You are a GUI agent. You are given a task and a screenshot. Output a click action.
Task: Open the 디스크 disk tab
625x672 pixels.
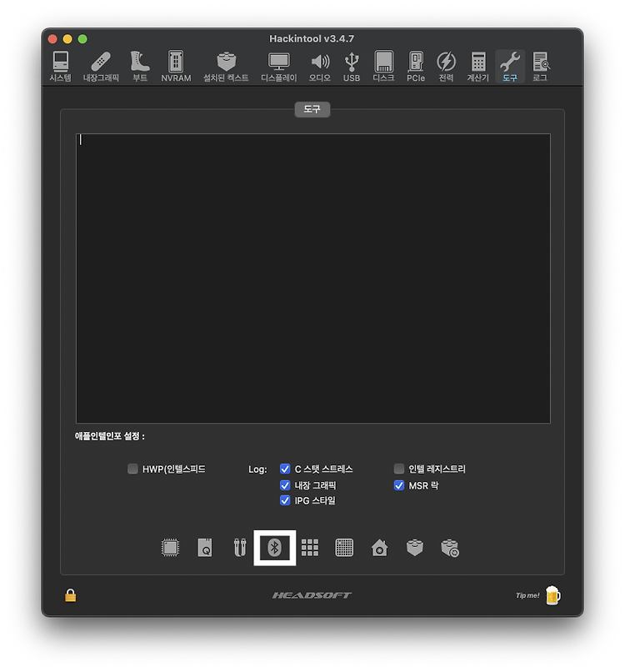tap(383, 67)
